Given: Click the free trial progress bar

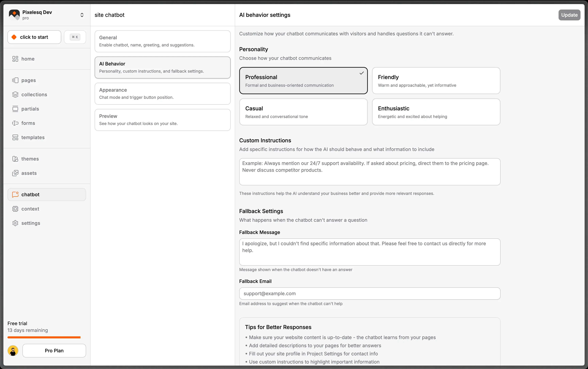Looking at the screenshot, I should click(x=44, y=338).
